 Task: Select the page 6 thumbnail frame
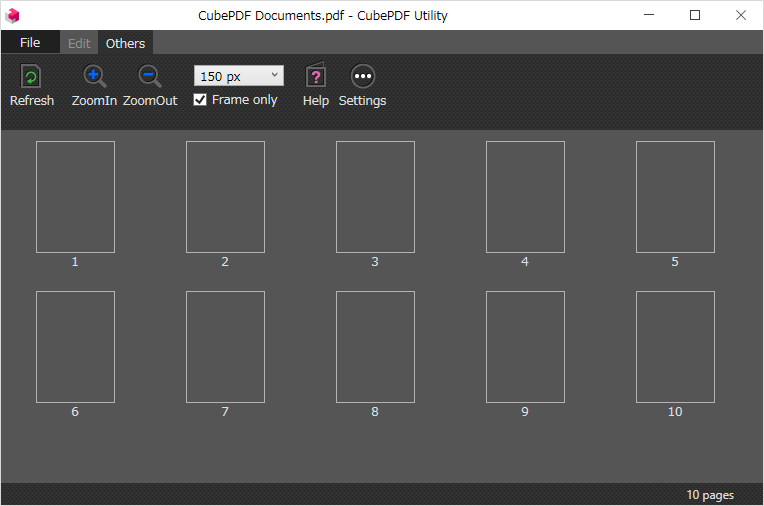(76, 347)
